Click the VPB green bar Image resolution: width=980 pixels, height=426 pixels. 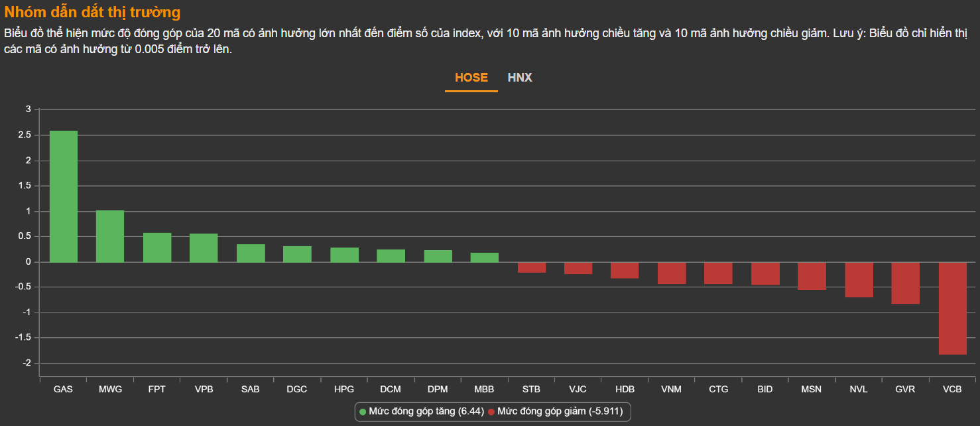coord(204,248)
